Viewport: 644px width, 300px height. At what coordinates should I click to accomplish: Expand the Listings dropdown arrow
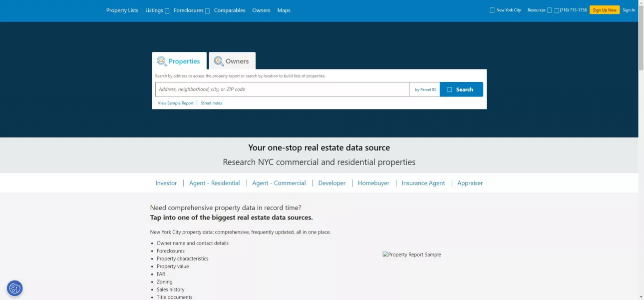pos(167,10)
